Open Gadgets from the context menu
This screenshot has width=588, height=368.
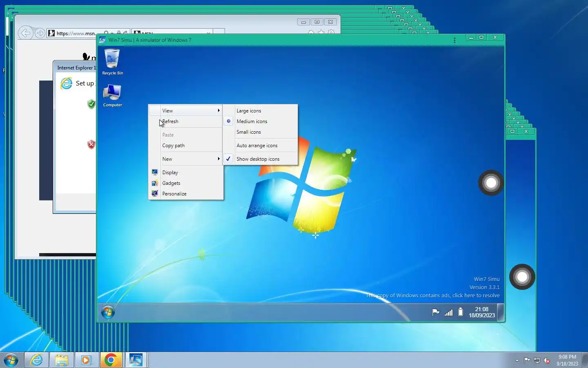coord(186,183)
